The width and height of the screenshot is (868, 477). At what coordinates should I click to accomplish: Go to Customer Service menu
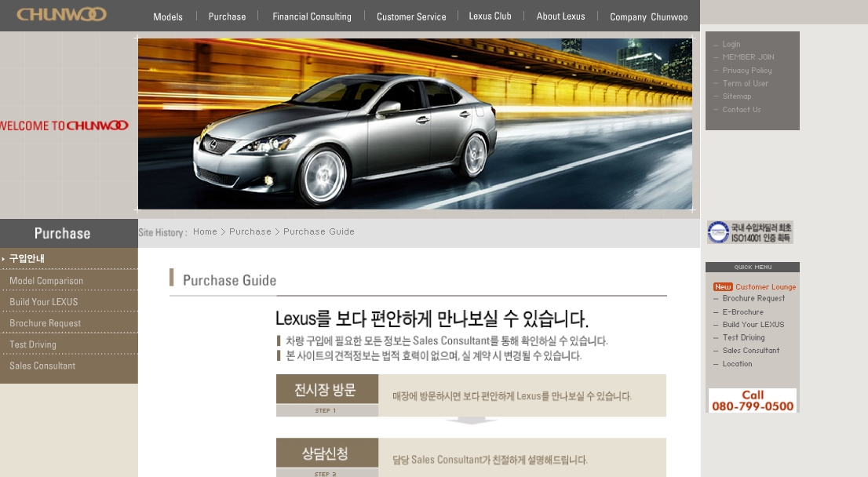[411, 16]
